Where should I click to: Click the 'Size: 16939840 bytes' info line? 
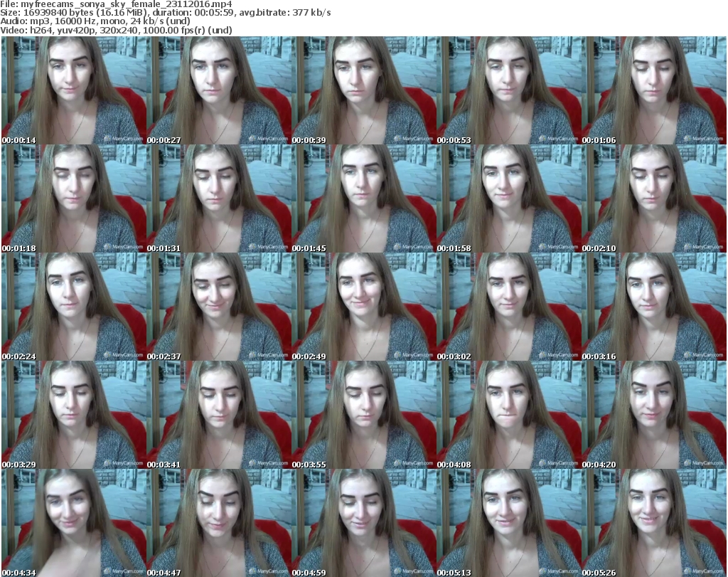[x=165, y=13]
